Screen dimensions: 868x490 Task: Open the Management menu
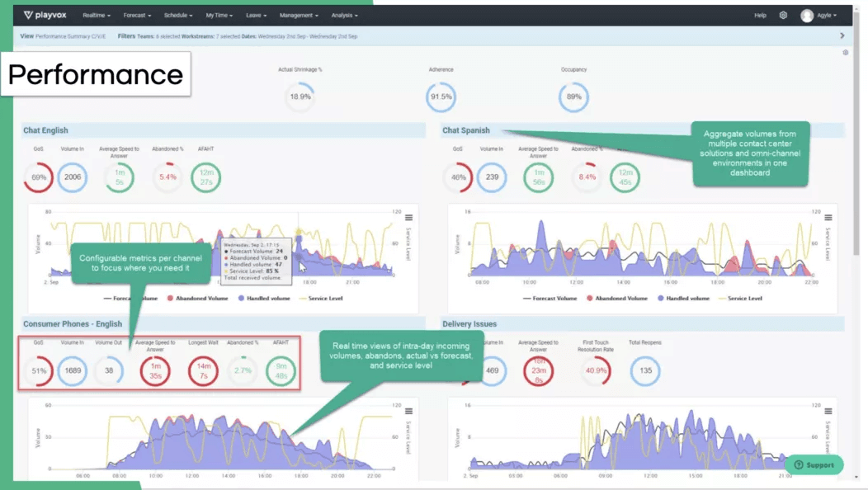point(299,14)
